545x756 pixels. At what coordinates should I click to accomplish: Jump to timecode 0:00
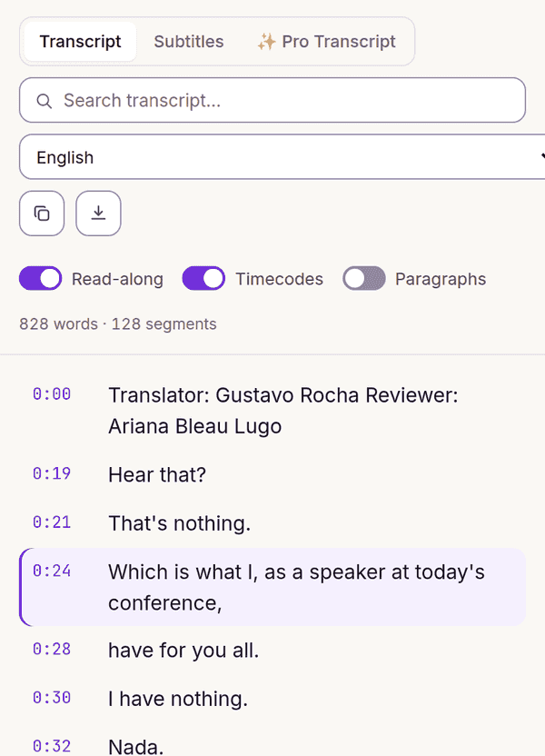(52, 394)
